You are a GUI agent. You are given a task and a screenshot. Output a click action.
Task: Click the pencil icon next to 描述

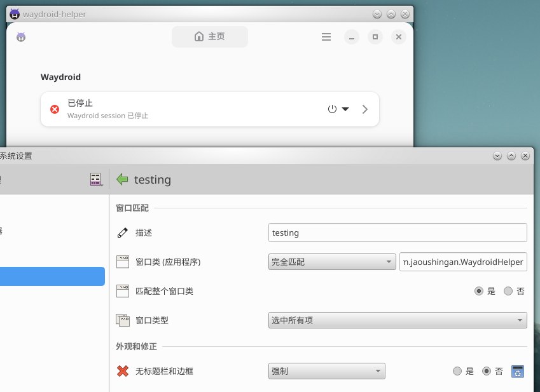[x=123, y=233]
